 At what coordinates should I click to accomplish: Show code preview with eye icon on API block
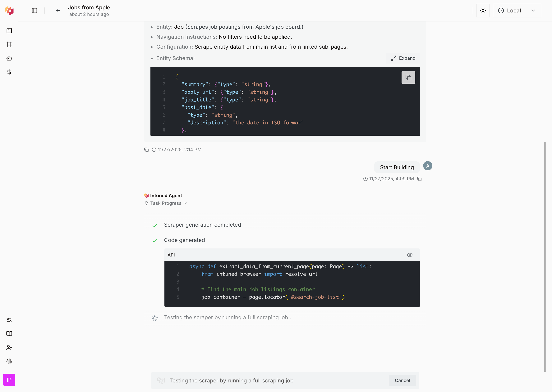coord(409,255)
